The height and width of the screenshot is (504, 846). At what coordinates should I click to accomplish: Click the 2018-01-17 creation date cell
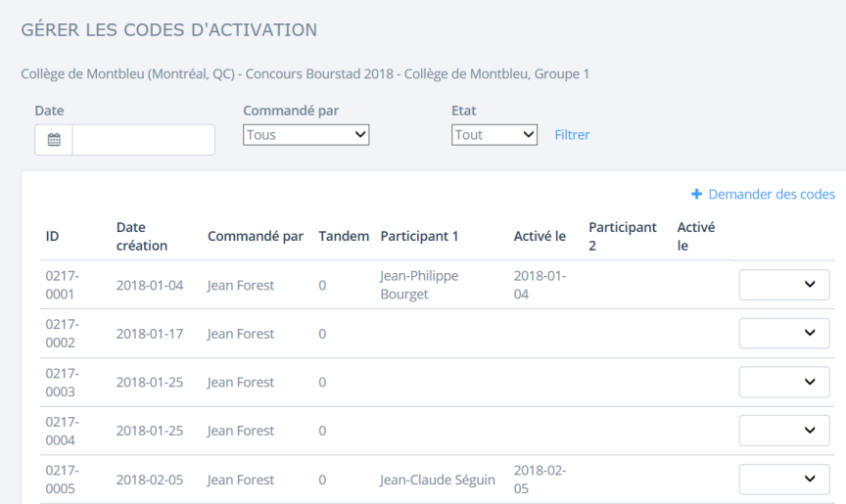[149, 334]
